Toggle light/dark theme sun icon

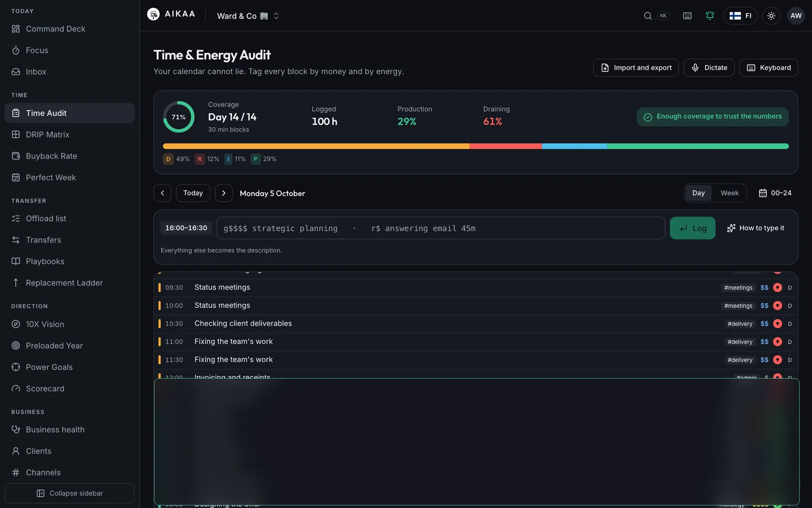coord(771,16)
